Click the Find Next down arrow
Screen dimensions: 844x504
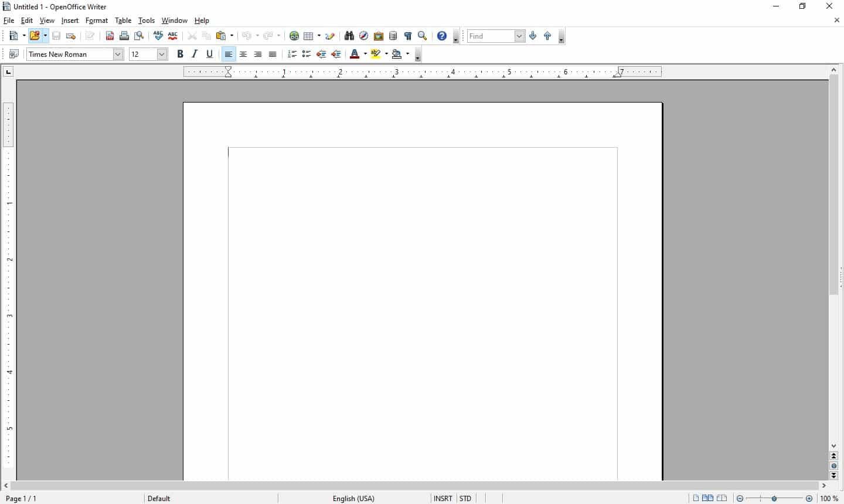click(533, 36)
